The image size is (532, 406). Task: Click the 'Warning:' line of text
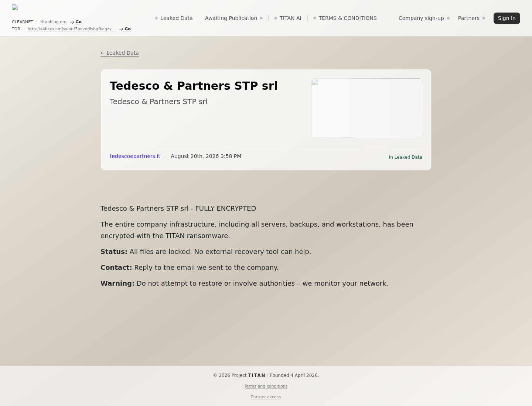pos(244,283)
